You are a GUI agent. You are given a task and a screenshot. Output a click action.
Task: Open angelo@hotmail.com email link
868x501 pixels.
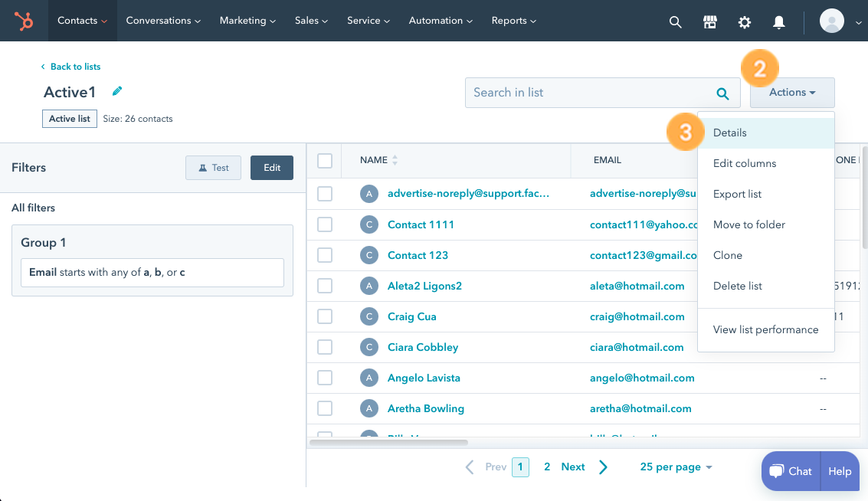(x=642, y=378)
